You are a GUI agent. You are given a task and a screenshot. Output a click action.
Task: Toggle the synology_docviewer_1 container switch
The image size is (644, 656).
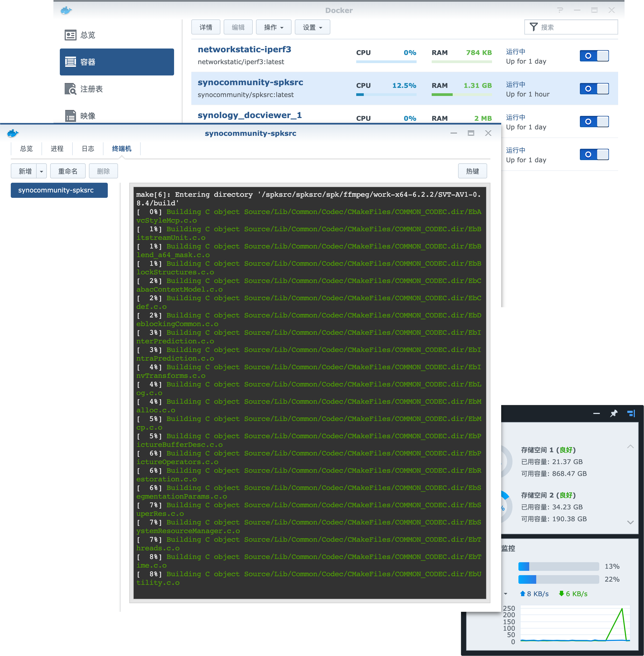coord(594,122)
